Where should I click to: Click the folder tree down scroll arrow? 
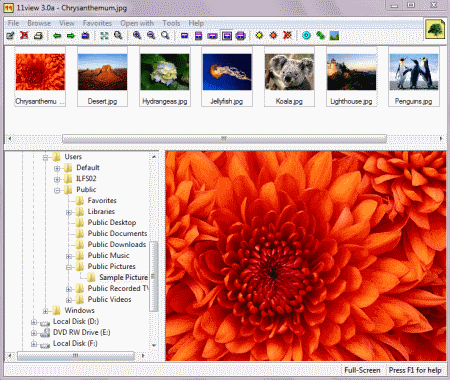click(154, 345)
